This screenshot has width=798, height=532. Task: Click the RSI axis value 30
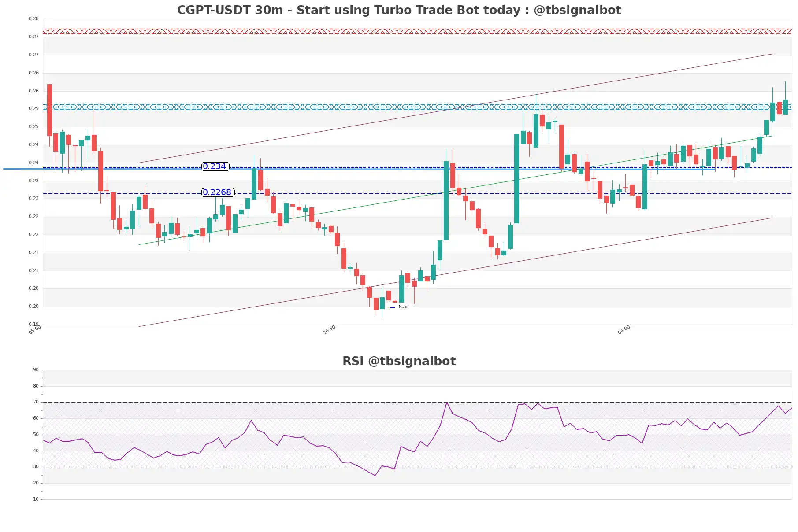[36, 467]
